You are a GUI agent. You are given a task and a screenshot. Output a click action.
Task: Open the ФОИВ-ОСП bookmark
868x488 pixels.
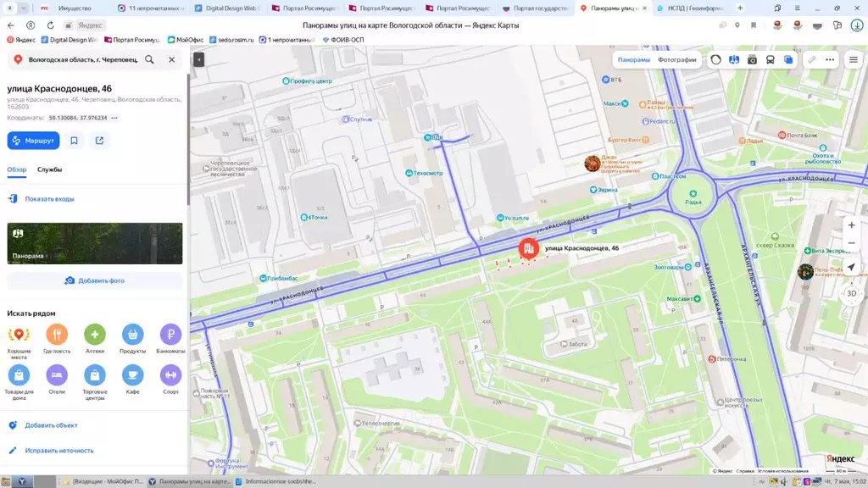(343, 40)
